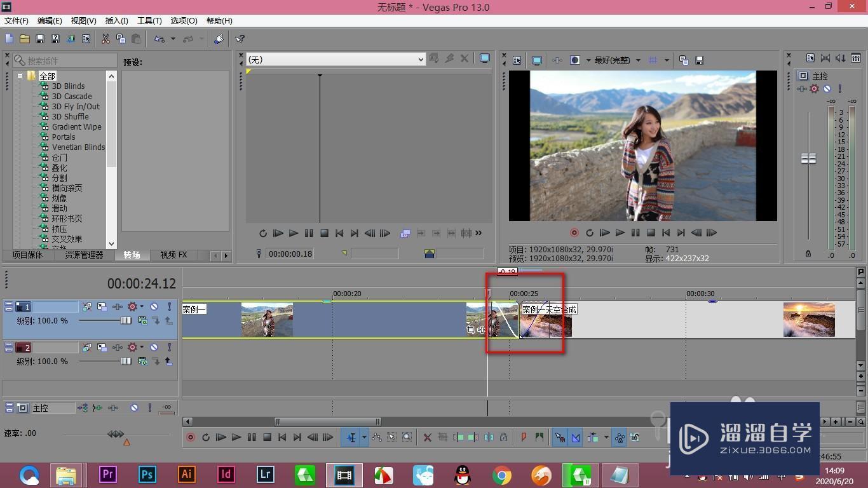Click the What's This help icon
Image resolution: width=868 pixels, height=488 pixels.
(240, 39)
